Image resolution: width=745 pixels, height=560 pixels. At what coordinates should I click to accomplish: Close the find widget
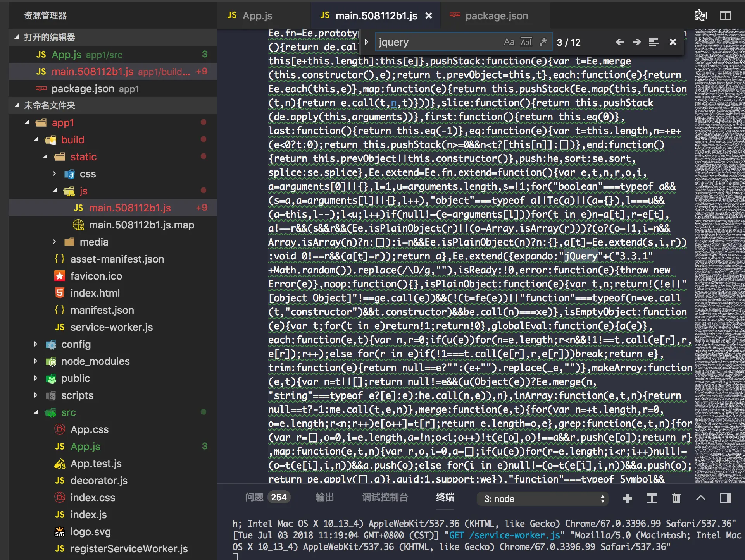coord(673,42)
